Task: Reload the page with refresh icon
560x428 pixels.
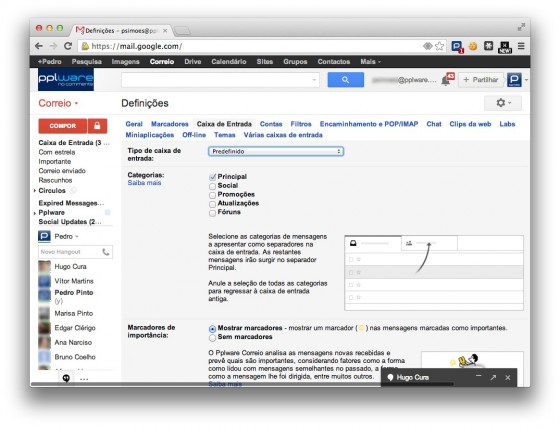Action: [68, 46]
